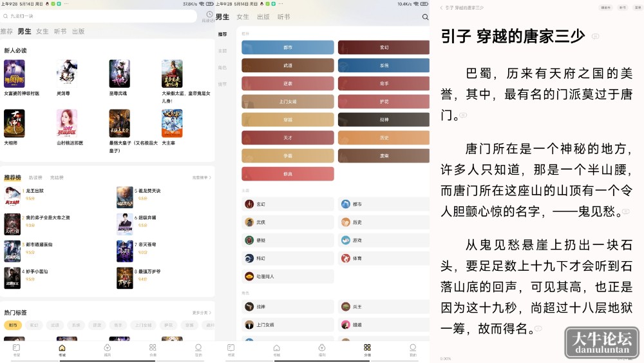Open 大主宰 book cover

coord(172,123)
